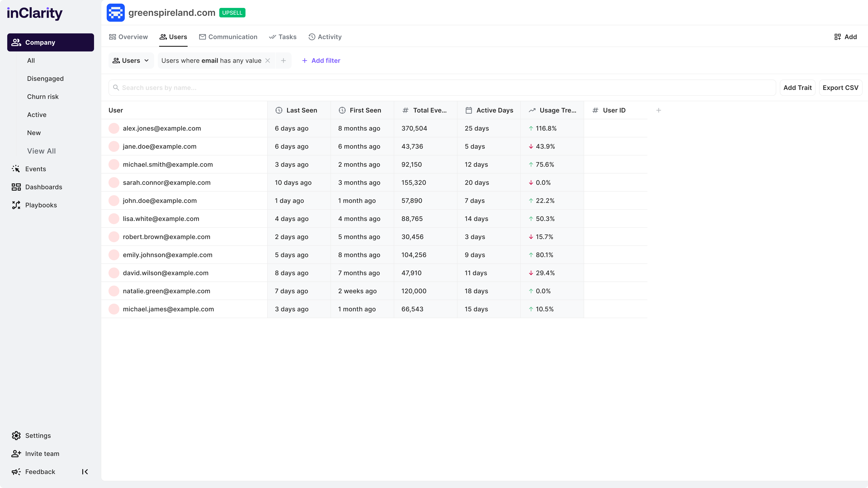Click the Invite team icon
The image size is (868, 488).
(16, 454)
